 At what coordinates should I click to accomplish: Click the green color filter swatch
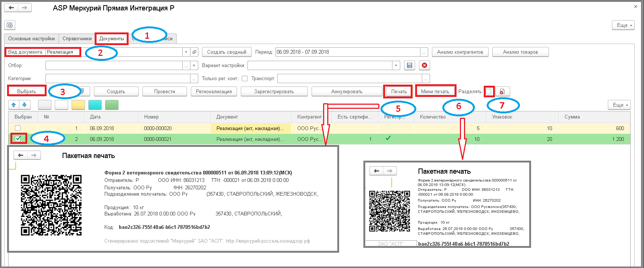pyautogui.click(x=112, y=105)
